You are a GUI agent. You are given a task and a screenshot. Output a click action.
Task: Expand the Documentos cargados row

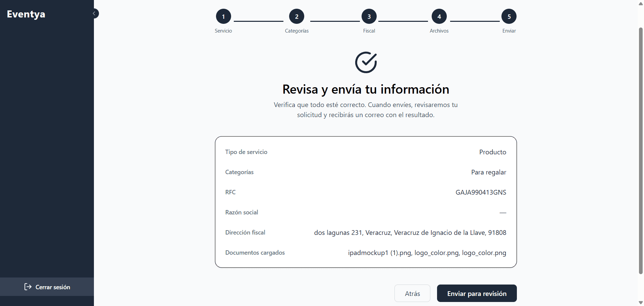[366, 253]
